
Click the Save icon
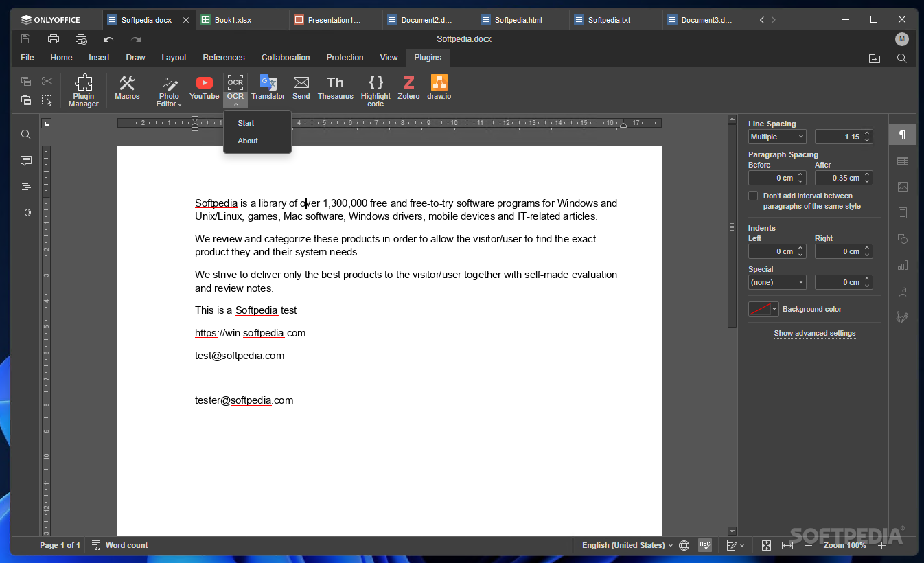click(x=25, y=39)
